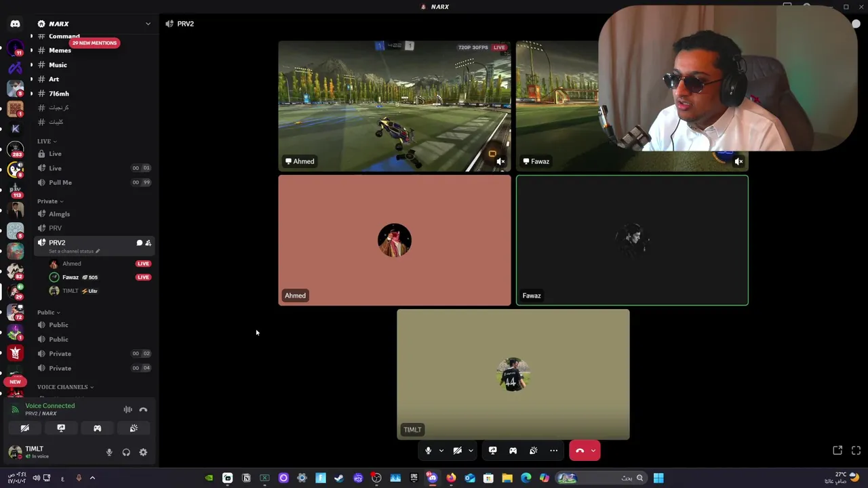Open the 7l6mh text channel

pyautogui.click(x=94, y=94)
